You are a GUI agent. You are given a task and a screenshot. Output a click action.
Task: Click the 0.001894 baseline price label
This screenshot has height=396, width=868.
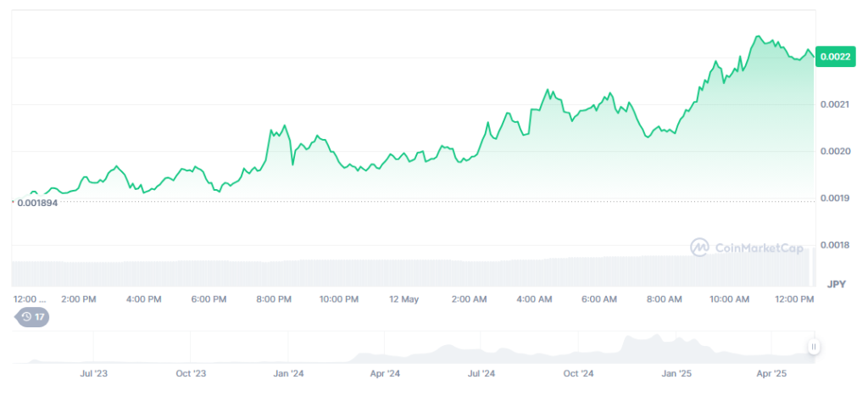(41, 204)
